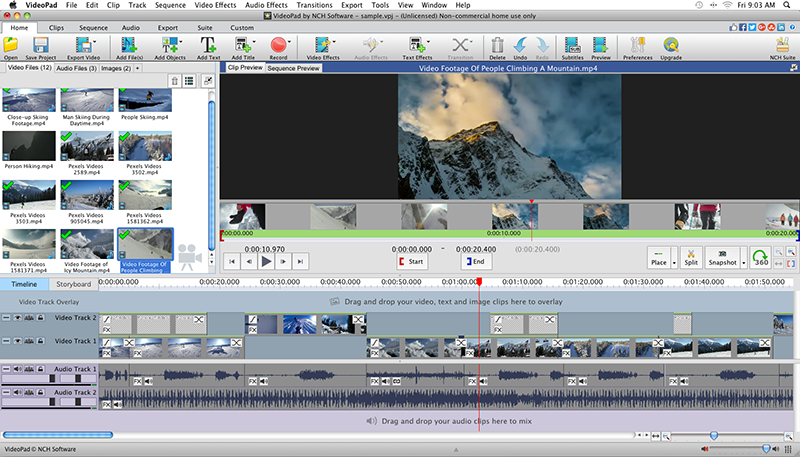
Task: Mute Audio Track 1 speaker toggle
Action: pyautogui.click(x=18, y=369)
